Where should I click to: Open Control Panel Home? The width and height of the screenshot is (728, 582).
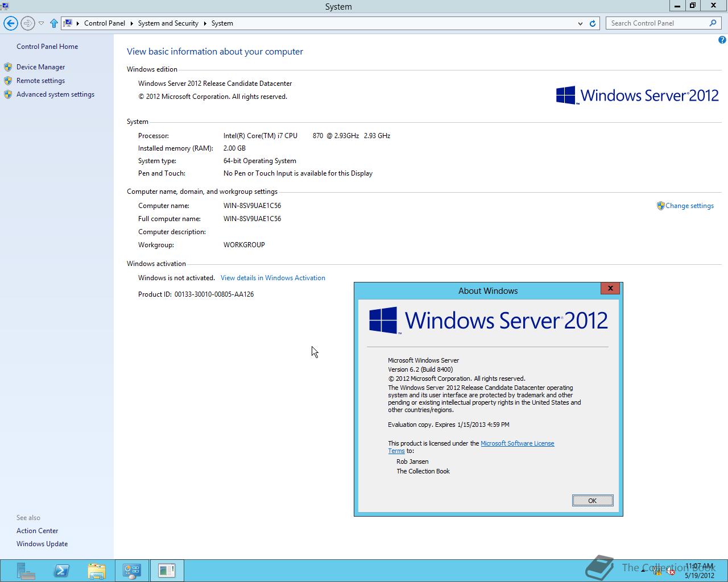47,47
